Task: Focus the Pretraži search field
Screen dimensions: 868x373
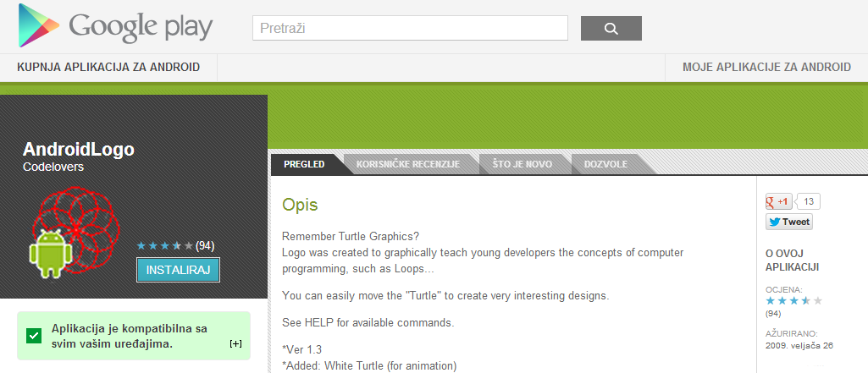Action: click(410, 28)
